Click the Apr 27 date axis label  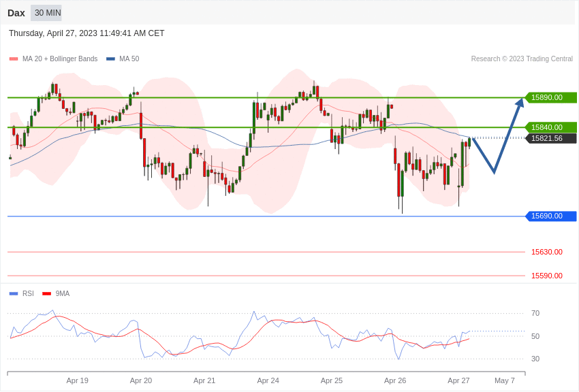pyautogui.click(x=458, y=380)
